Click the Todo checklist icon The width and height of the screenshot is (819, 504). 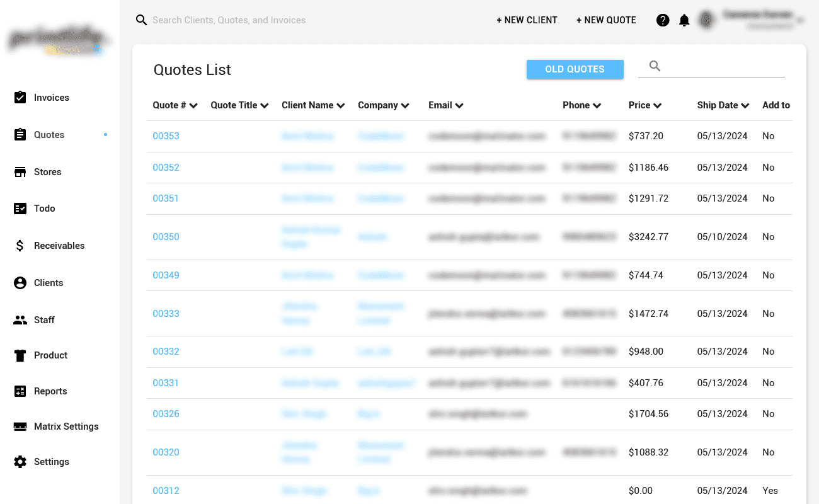(x=20, y=209)
